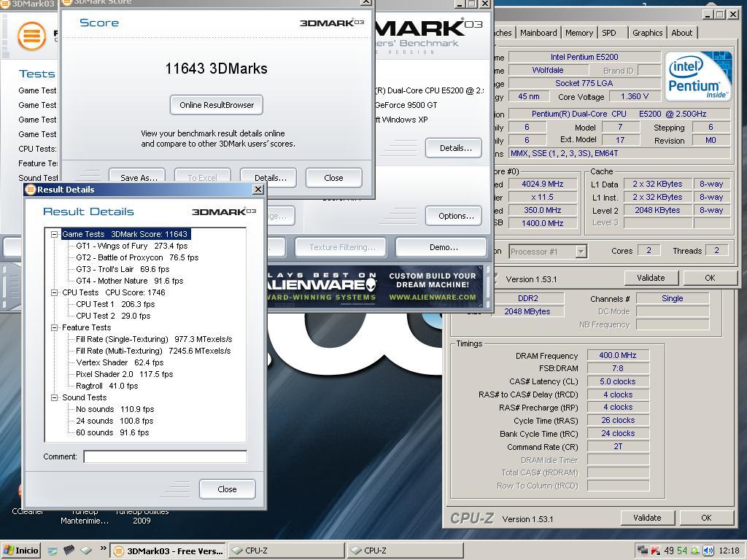Select 24 sounds 100.8 fps row
This screenshot has height=560, width=747.
point(115,421)
